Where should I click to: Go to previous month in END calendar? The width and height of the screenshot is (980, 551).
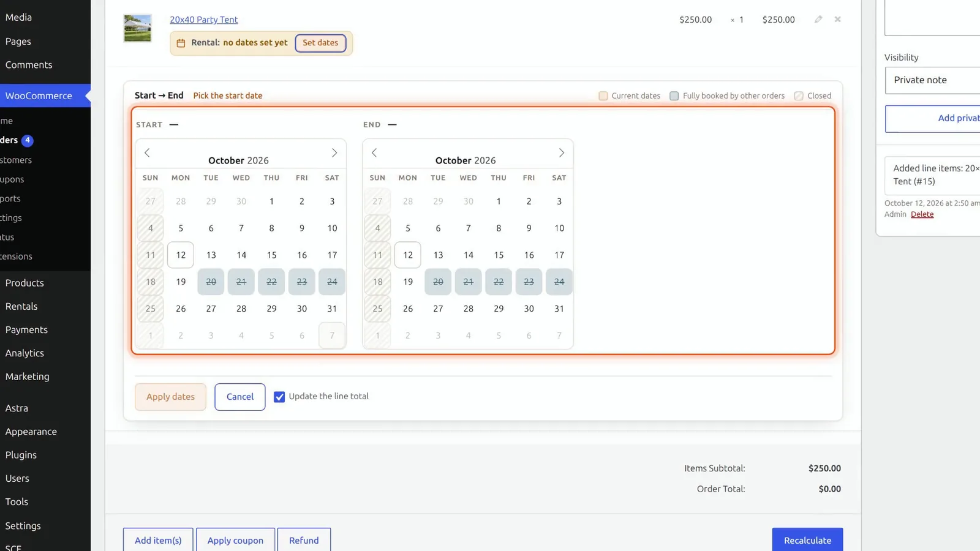pyautogui.click(x=374, y=152)
